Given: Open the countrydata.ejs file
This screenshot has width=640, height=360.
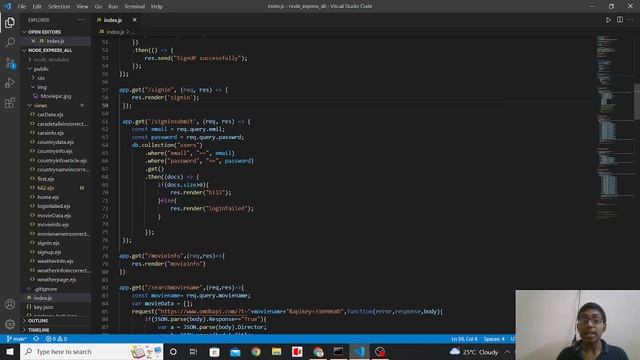Looking at the screenshot, I should (55, 142).
